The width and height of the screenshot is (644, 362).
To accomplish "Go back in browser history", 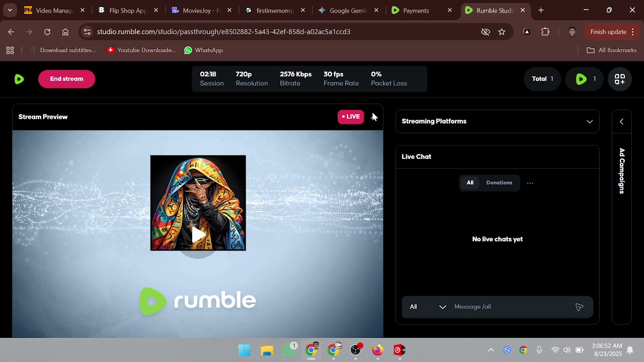I will click(x=11, y=32).
